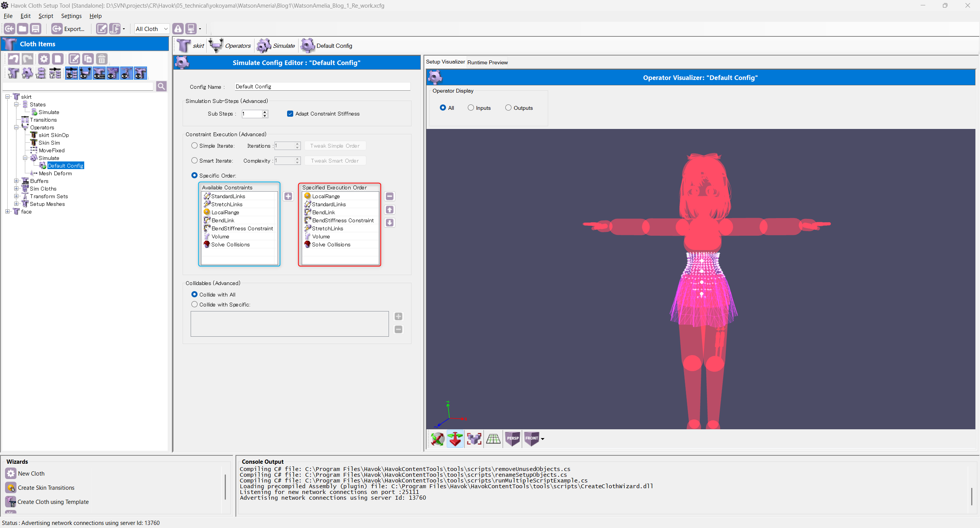Open the All Cloth dropdown

coord(152,29)
